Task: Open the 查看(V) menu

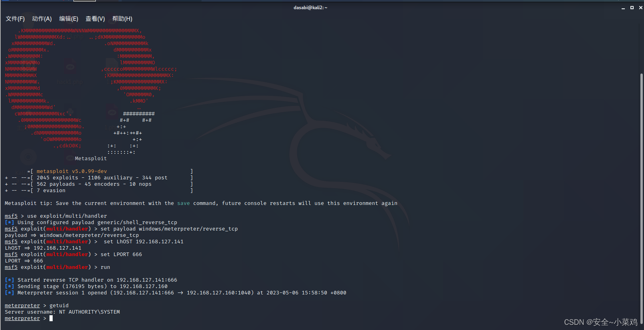Action: pyautogui.click(x=95, y=19)
